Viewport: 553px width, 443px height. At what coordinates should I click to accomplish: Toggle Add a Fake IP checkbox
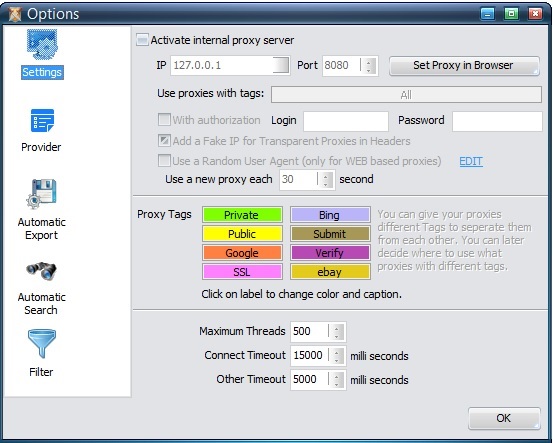[164, 140]
